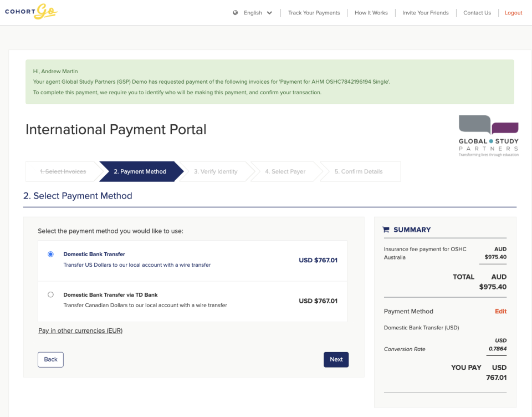Jump to 3. Verify Identity step
This screenshot has height=417, width=532.
tap(216, 171)
